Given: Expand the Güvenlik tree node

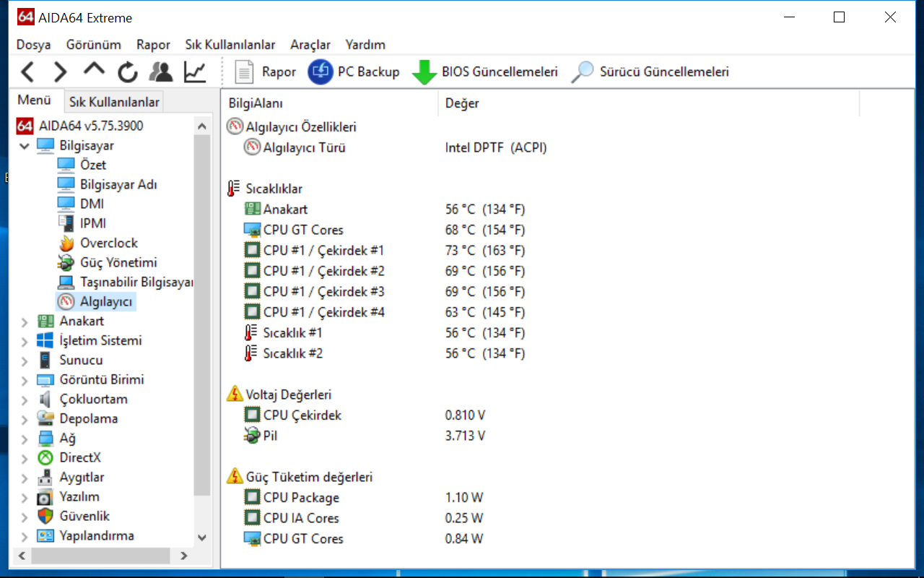Looking at the screenshot, I should click(x=25, y=517).
